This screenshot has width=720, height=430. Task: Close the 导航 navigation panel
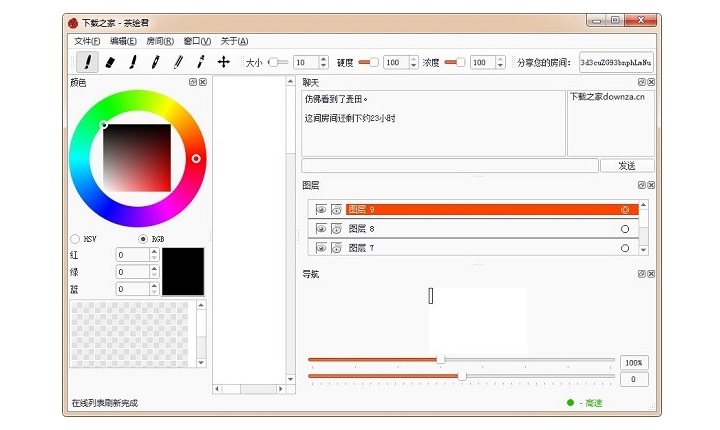(651, 273)
